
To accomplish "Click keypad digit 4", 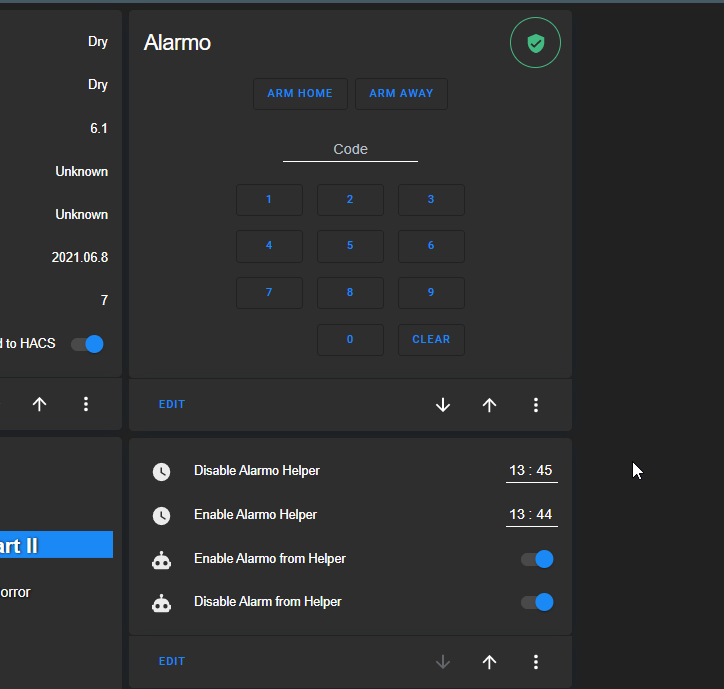I will pos(269,246).
